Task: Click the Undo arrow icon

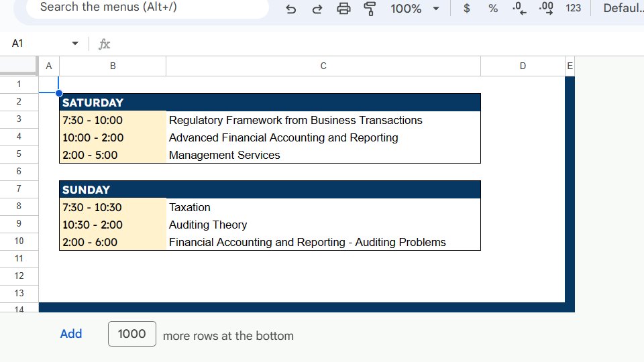Action: click(290, 9)
